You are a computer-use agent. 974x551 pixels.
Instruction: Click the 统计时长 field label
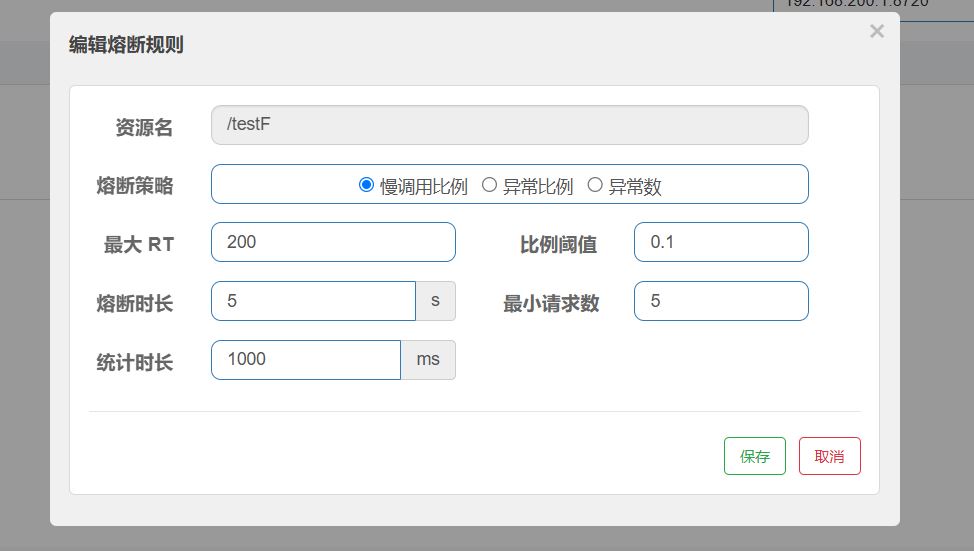pos(134,363)
